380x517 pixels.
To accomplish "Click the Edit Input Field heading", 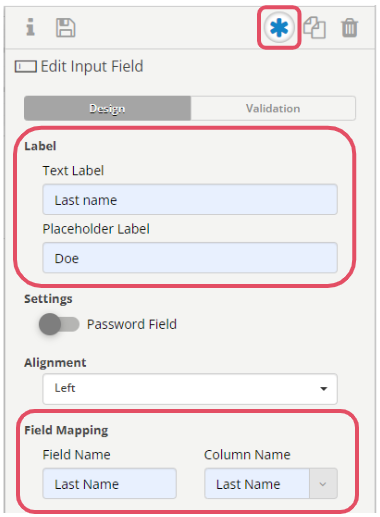I will pyautogui.click(x=92, y=66).
